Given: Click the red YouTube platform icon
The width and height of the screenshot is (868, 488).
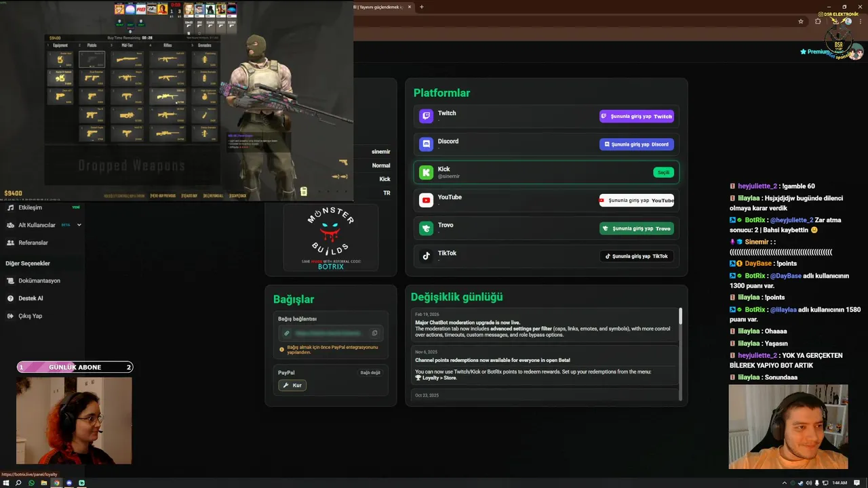Looking at the screenshot, I should (x=426, y=201).
